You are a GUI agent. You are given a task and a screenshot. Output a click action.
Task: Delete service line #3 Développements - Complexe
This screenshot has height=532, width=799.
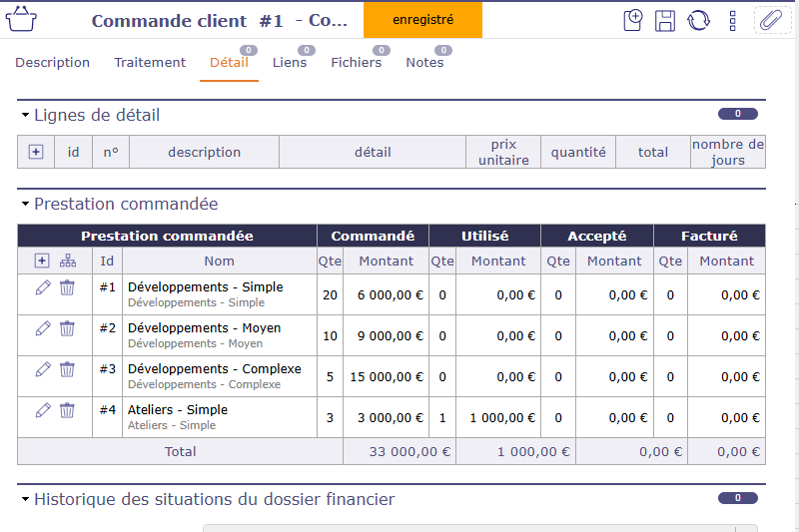pyautogui.click(x=67, y=369)
